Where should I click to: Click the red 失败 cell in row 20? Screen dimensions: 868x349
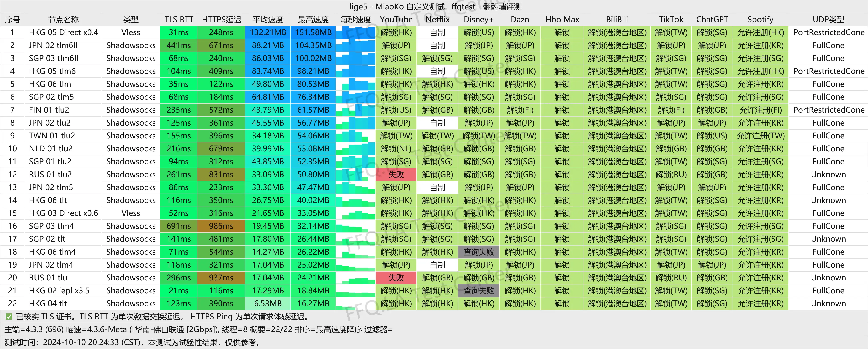click(396, 278)
